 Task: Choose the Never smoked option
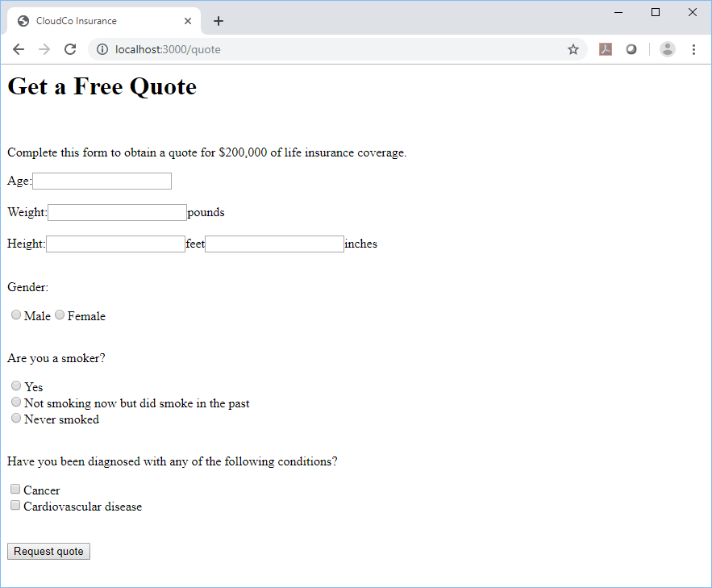coord(16,418)
